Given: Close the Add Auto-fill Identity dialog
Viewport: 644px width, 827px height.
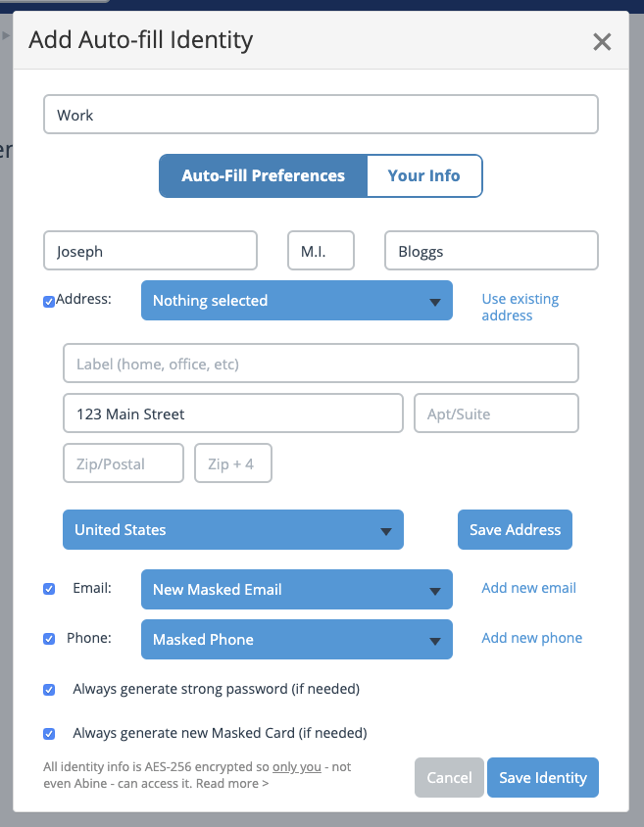Looking at the screenshot, I should tap(602, 41).
